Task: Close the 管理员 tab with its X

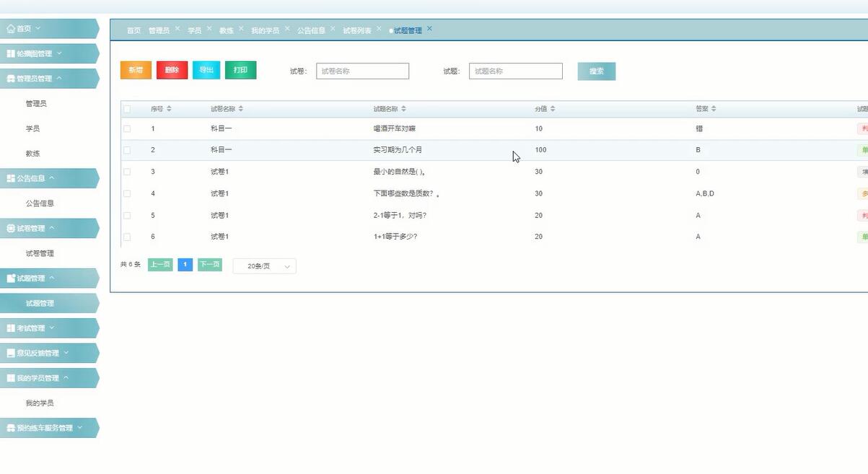Action: tap(177, 29)
